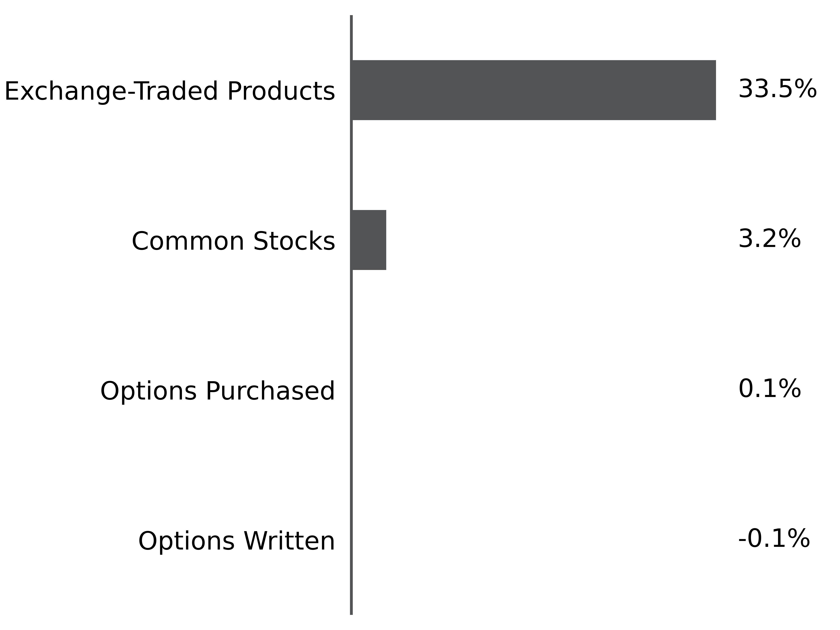Click the 3.2% value
The width and height of the screenshot is (840, 630).
pos(769,239)
